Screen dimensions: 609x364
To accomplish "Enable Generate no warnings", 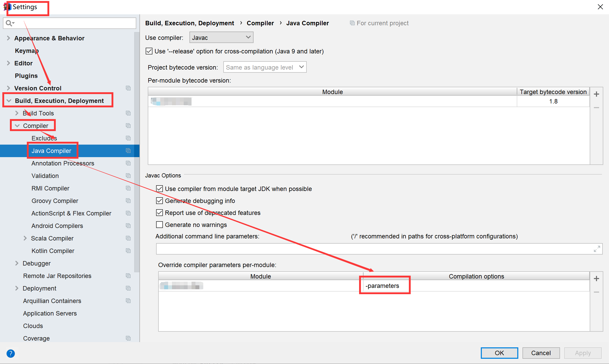I will click(159, 225).
